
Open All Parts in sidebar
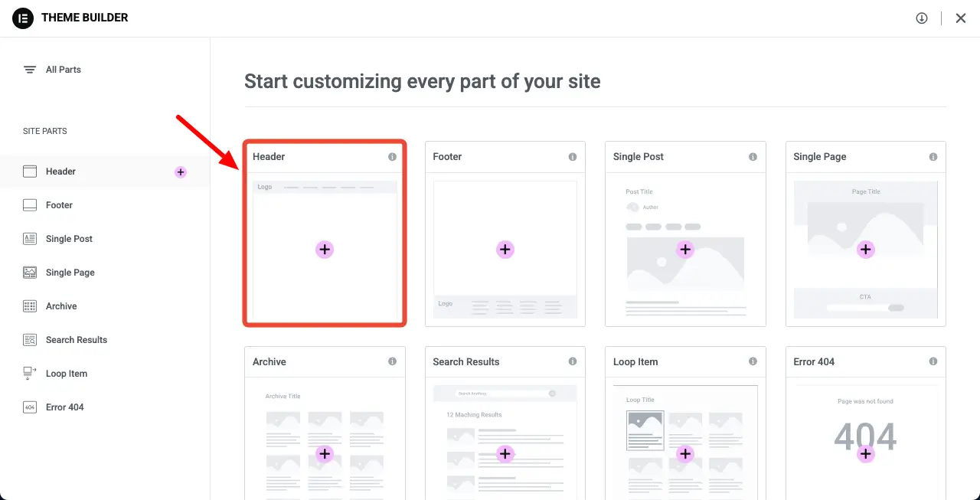coord(63,70)
